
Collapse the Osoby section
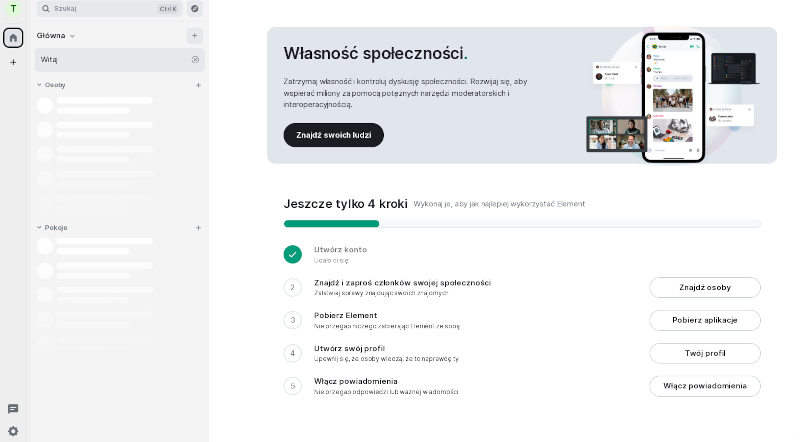coord(40,85)
